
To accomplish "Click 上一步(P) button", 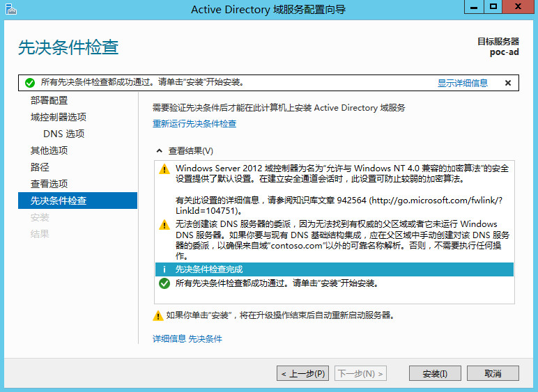I will (x=302, y=373).
